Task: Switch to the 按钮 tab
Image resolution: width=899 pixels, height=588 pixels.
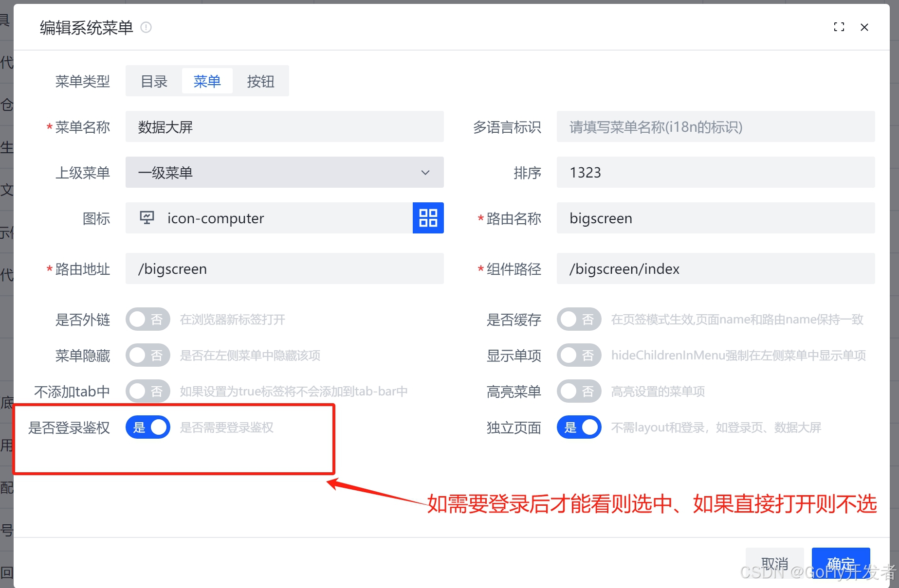Action: pos(261,81)
